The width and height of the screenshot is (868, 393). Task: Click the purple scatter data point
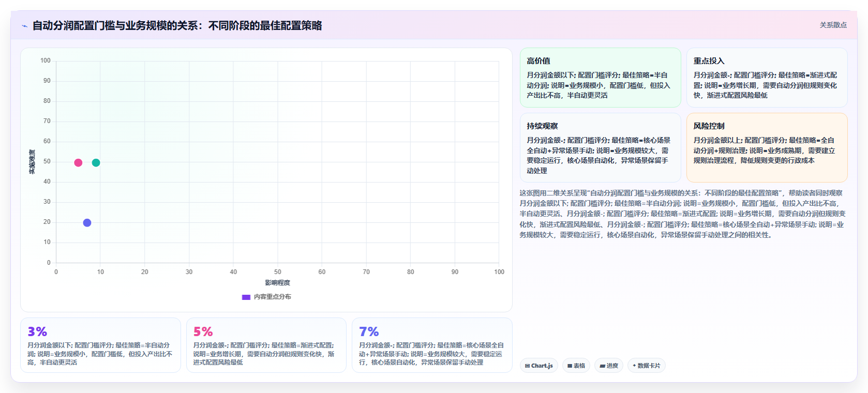coord(87,223)
